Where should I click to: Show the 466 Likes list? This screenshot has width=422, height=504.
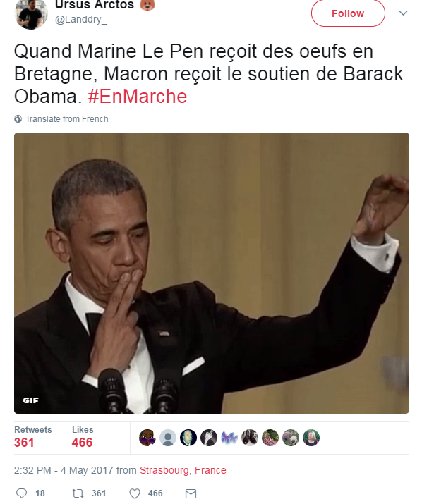(x=83, y=437)
